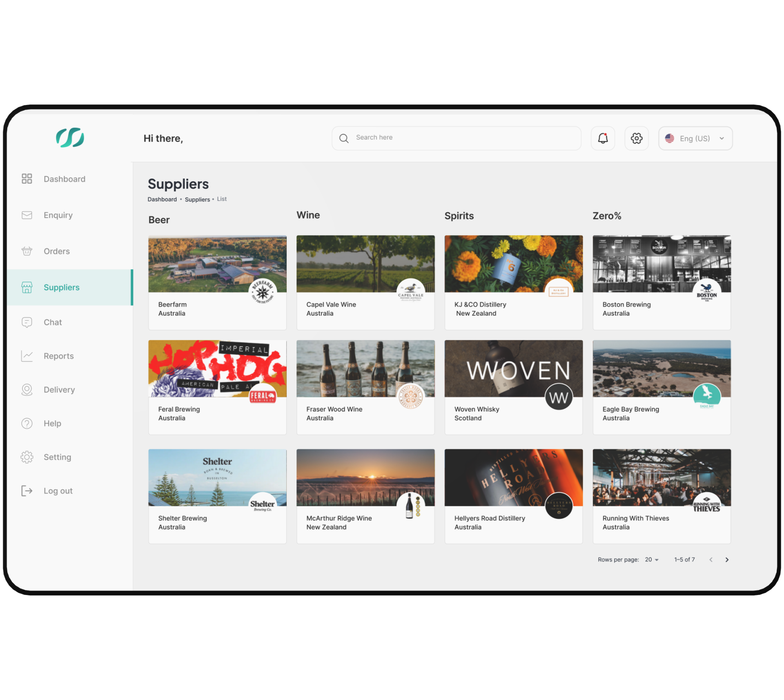Open McArthur Ridge sunset photo
Image resolution: width=784 pixels, height=700 pixels.
[x=365, y=477]
